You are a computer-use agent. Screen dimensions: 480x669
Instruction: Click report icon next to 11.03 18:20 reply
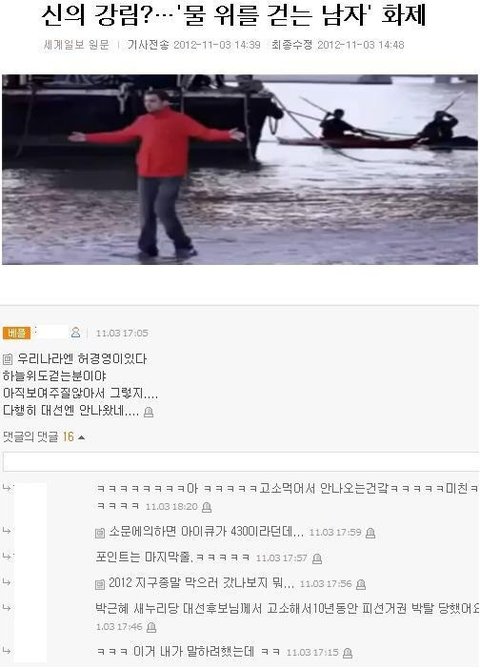click(x=207, y=507)
